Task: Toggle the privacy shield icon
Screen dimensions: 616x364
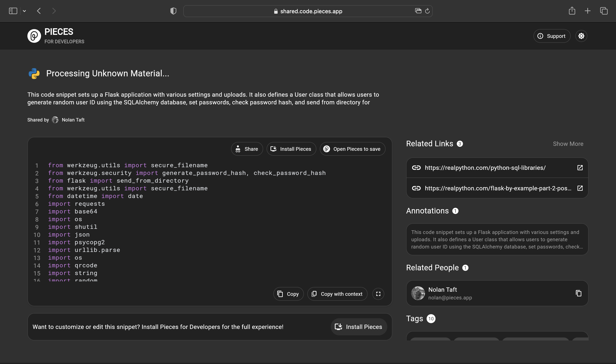Action: click(x=173, y=11)
